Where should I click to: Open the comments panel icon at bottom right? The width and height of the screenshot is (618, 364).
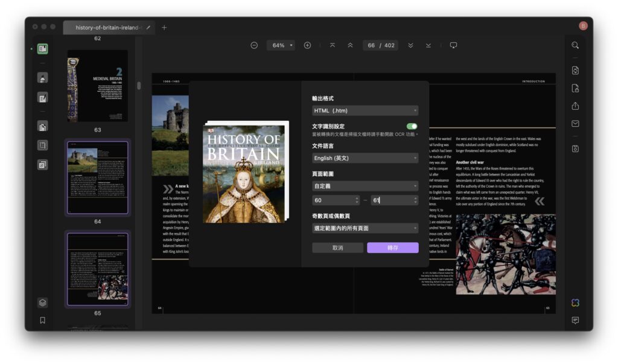575,320
